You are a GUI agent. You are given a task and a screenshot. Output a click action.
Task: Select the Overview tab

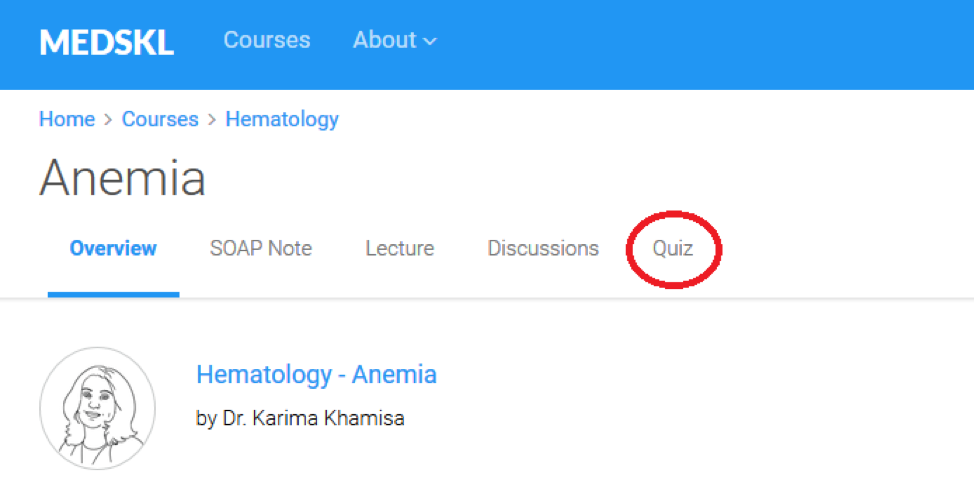[x=113, y=249]
